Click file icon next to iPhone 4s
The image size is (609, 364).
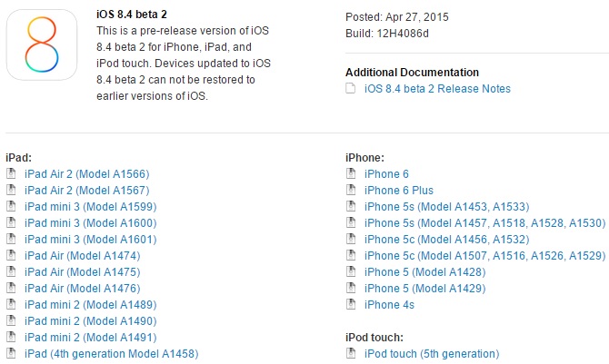(351, 304)
